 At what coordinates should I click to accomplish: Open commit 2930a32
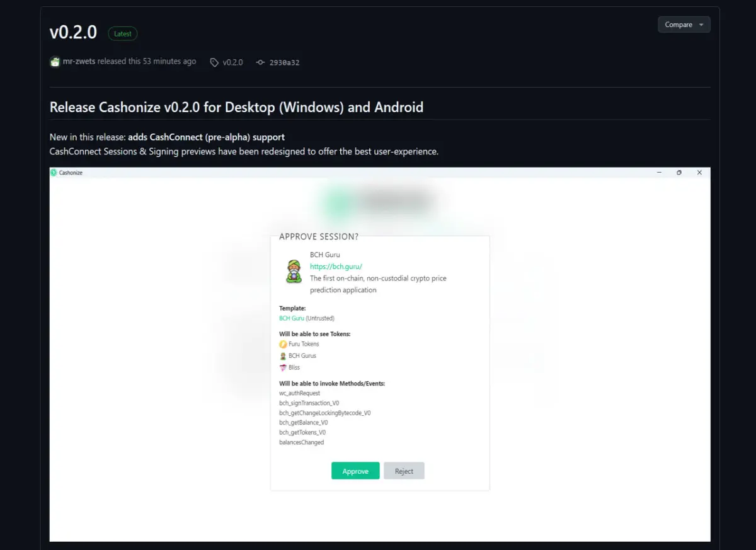284,62
